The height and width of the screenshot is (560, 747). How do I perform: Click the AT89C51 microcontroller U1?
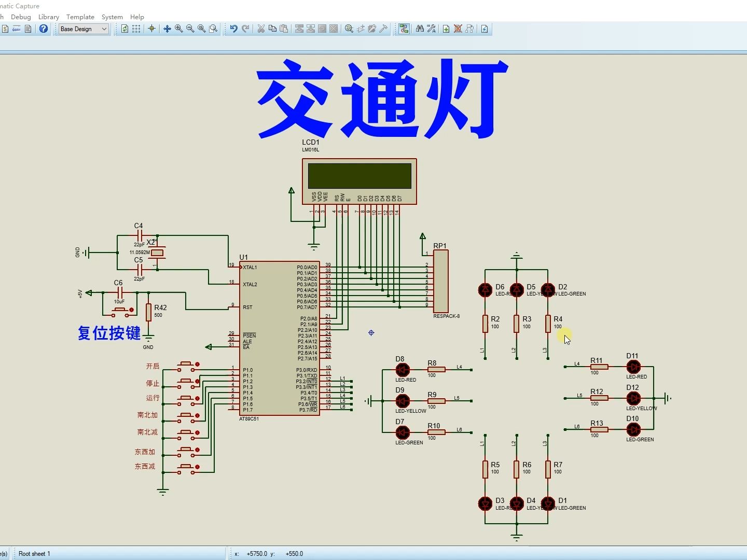tap(279, 338)
